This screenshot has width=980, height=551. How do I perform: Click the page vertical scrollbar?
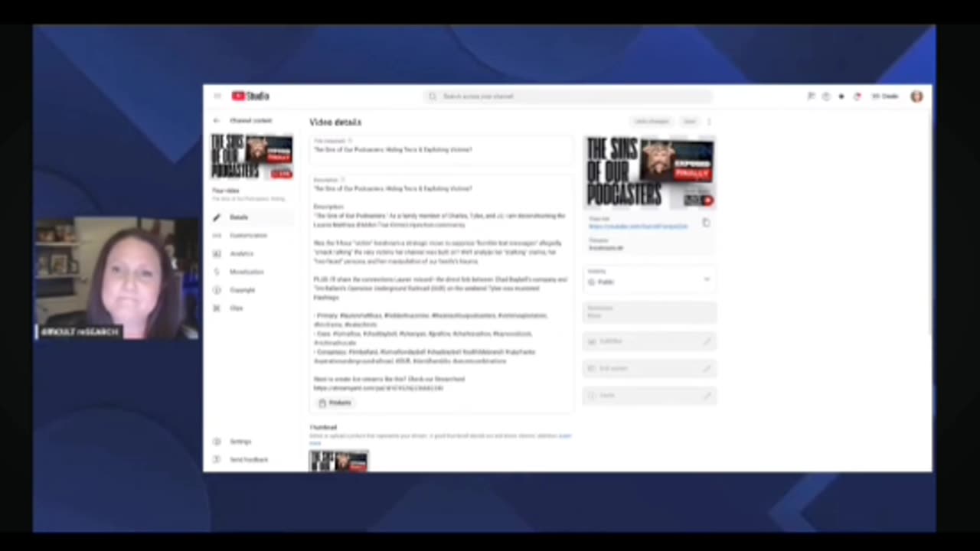pos(929,222)
